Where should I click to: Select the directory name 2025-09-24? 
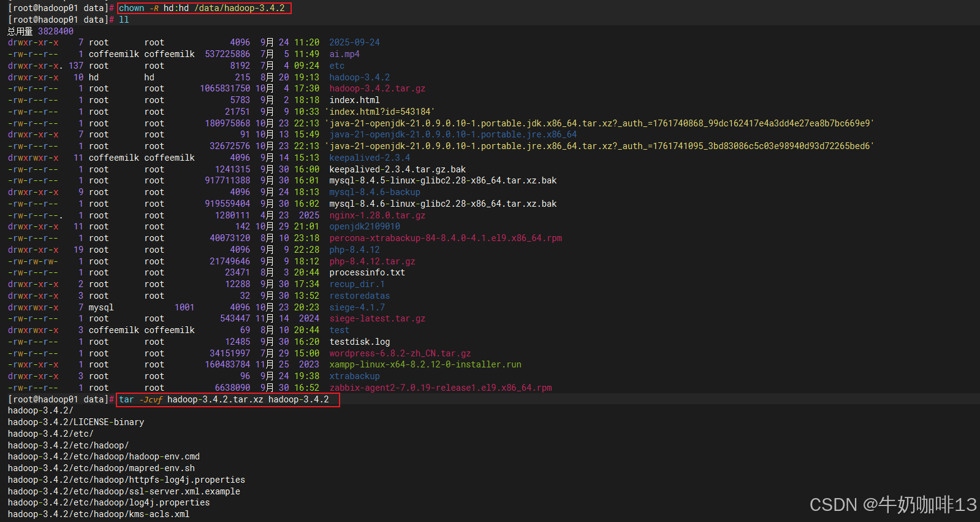pos(354,42)
